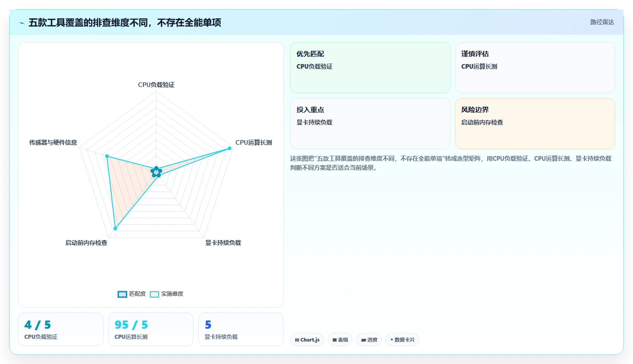
Task: Toggle the 实施难度 legend swatch
Action: (x=154, y=294)
